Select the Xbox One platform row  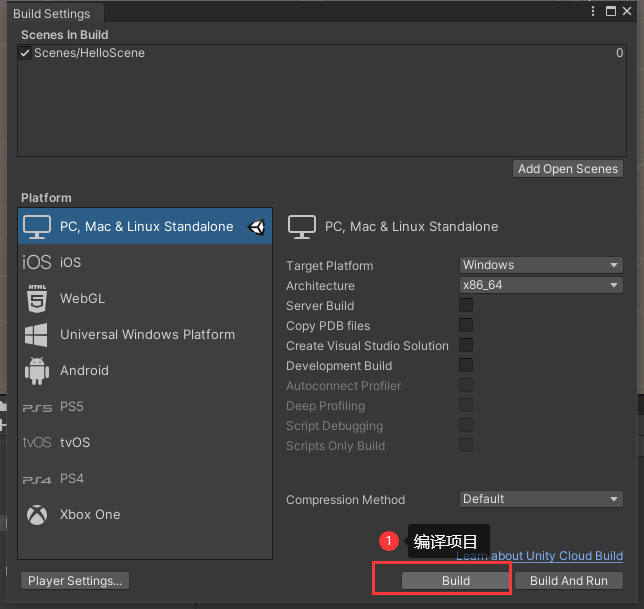tap(145, 515)
